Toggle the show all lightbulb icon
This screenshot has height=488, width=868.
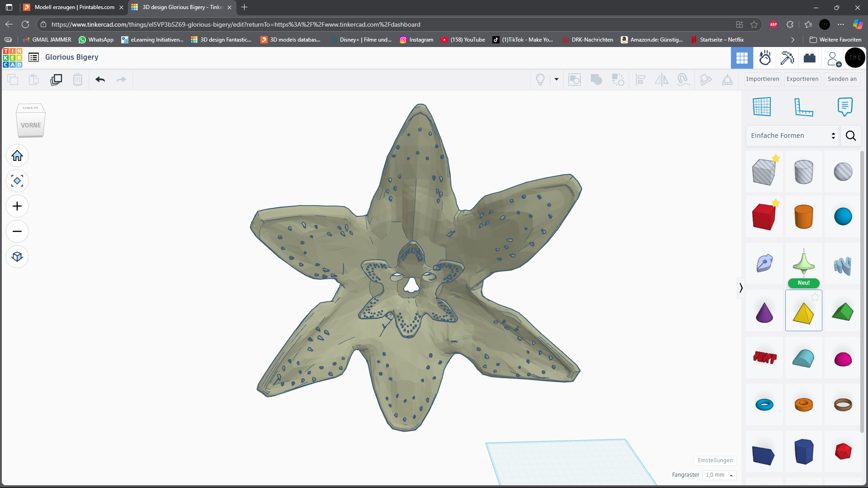pos(540,80)
